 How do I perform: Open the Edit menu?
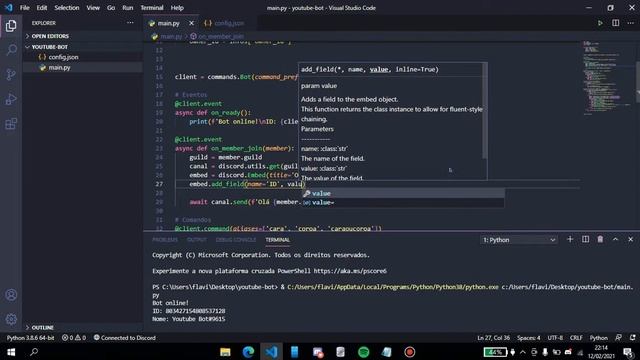tap(42, 8)
